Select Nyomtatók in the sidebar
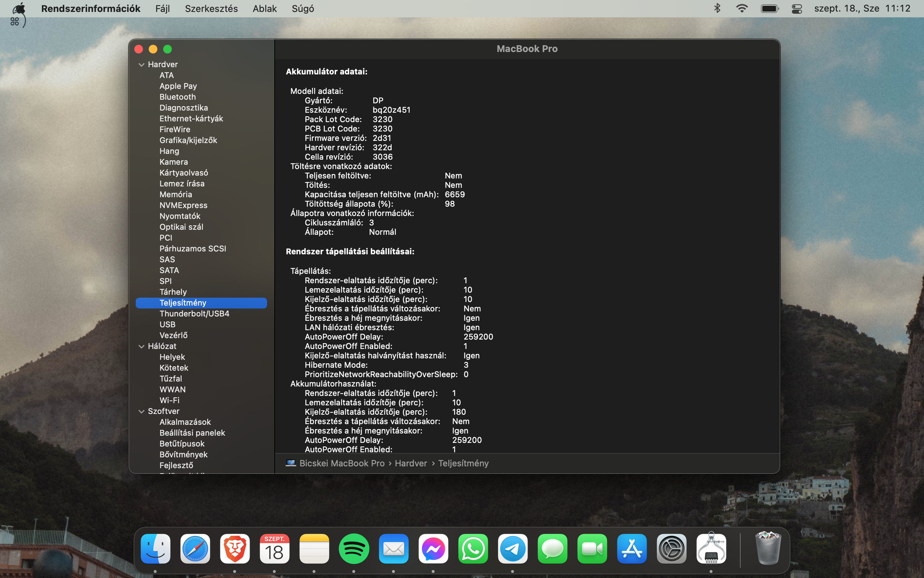The image size is (924, 578). (180, 216)
